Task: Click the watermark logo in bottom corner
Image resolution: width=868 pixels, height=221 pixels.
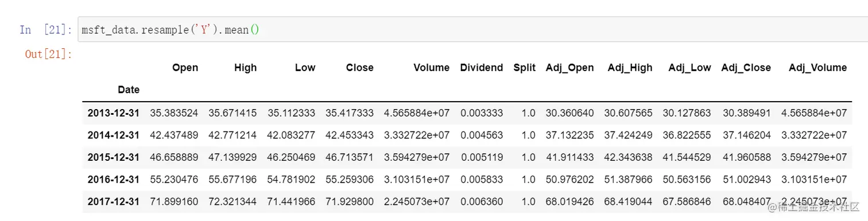Action: [815, 207]
